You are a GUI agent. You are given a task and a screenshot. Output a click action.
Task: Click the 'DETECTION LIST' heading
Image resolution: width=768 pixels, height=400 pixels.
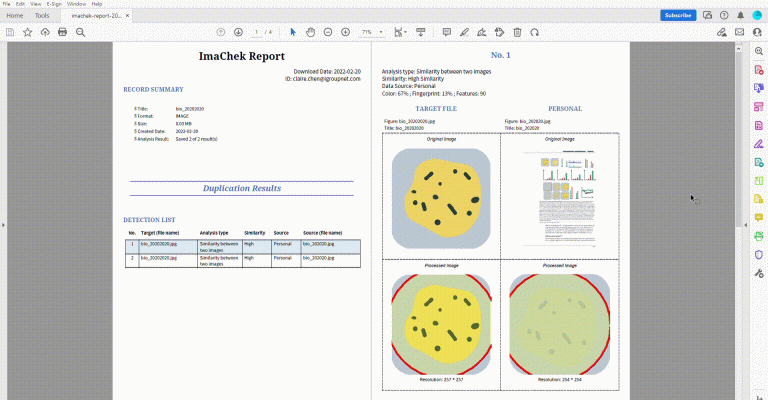(149, 220)
